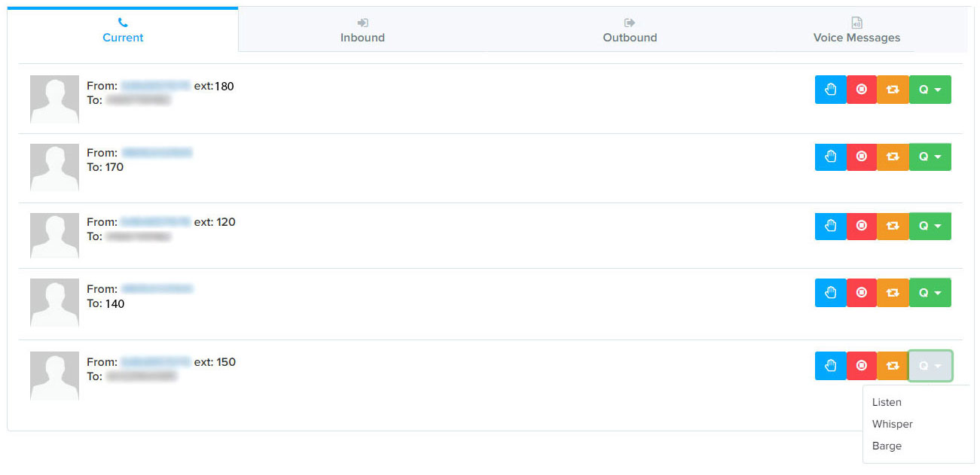End the call from extension 180
980x475 pixels.
point(861,89)
